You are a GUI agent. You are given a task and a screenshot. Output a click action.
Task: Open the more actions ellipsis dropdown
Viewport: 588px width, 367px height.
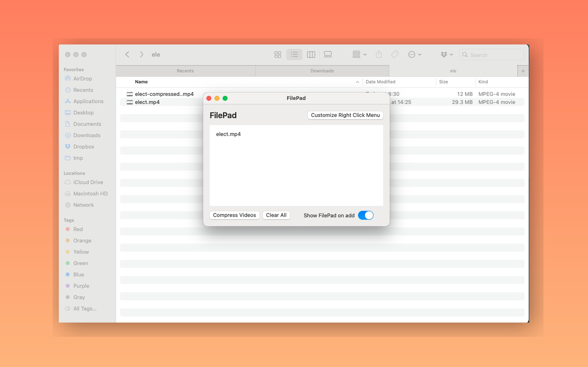point(415,54)
